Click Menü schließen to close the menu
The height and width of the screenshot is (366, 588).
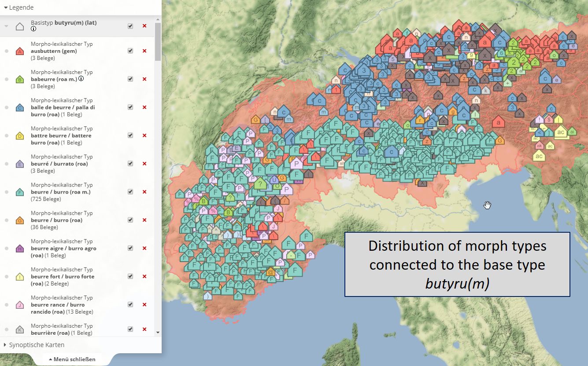click(x=72, y=359)
